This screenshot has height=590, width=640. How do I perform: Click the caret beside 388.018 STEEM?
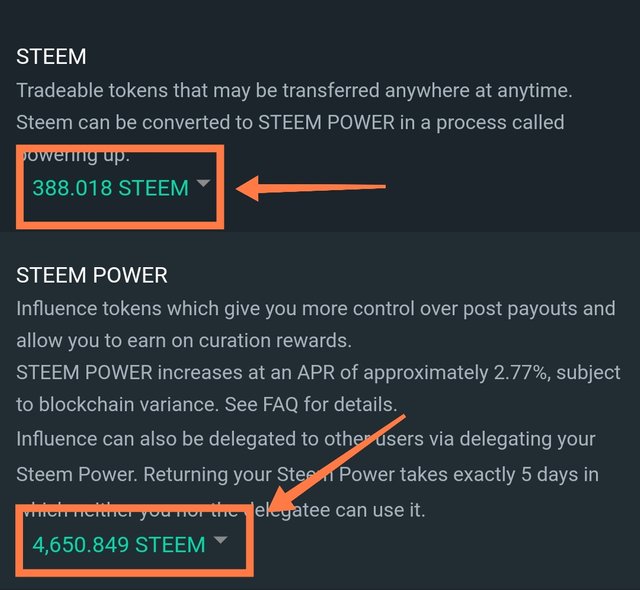point(203,183)
